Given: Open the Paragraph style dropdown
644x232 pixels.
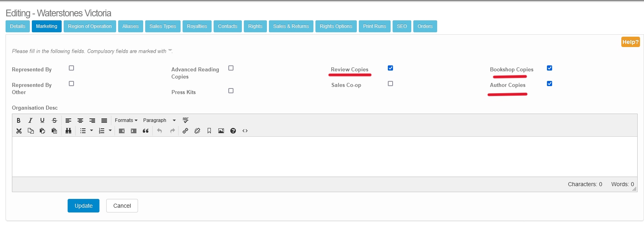Looking at the screenshot, I should [159, 120].
